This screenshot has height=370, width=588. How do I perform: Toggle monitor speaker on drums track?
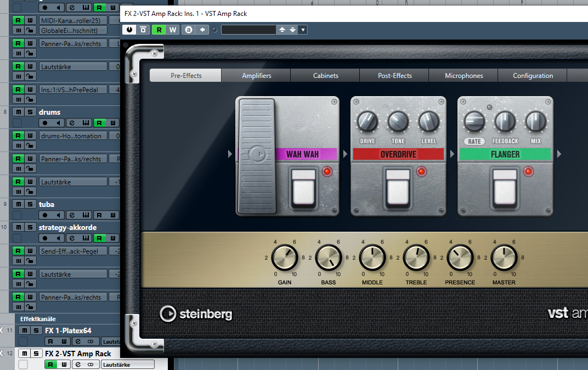point(58,123)
